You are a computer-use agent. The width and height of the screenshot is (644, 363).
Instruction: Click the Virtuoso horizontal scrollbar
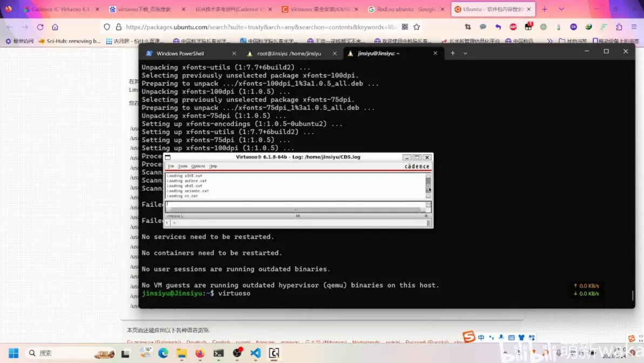click(296, 210)
